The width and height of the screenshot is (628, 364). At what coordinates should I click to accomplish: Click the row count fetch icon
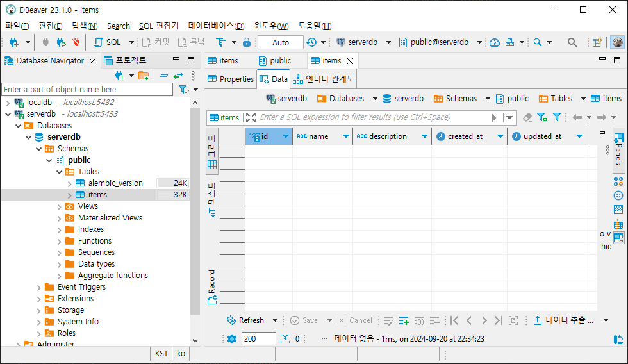tap(285, 339)
